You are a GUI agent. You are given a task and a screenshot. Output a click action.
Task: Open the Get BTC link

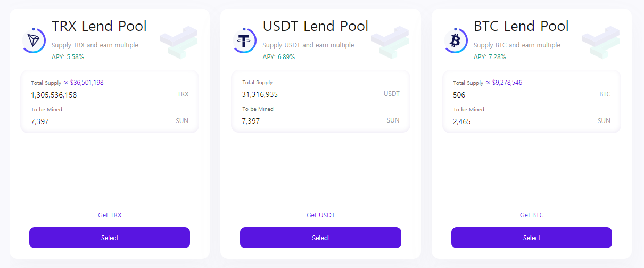click(532, 215)
